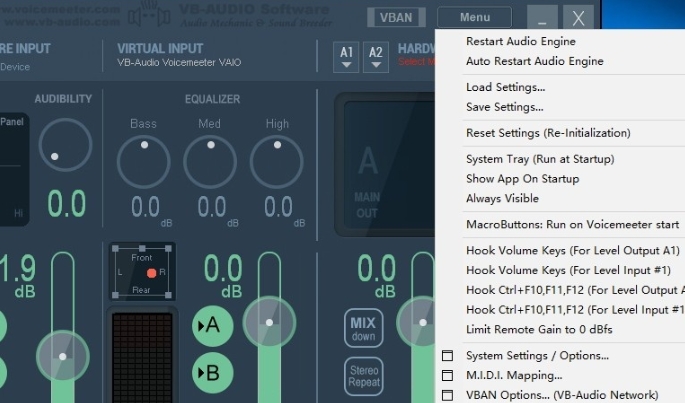Toggle virtual input routing to bus B
The height and width of the screenshot is (403, 685).
pyautogui.click(x=213, y=373)
